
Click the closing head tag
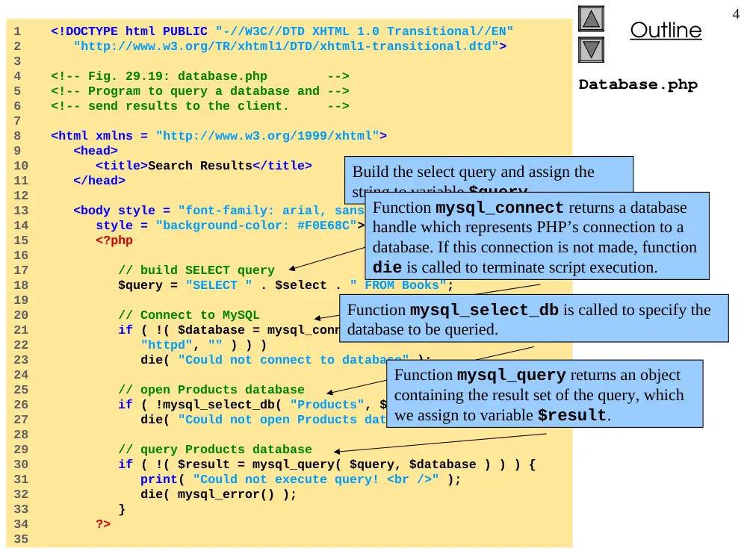[99, 181]
